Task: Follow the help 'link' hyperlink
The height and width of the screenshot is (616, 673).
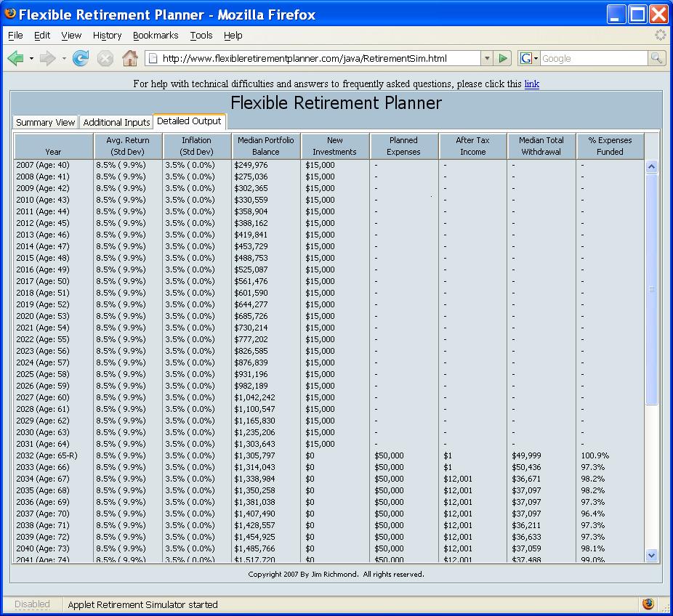Action: click(531, 84)
